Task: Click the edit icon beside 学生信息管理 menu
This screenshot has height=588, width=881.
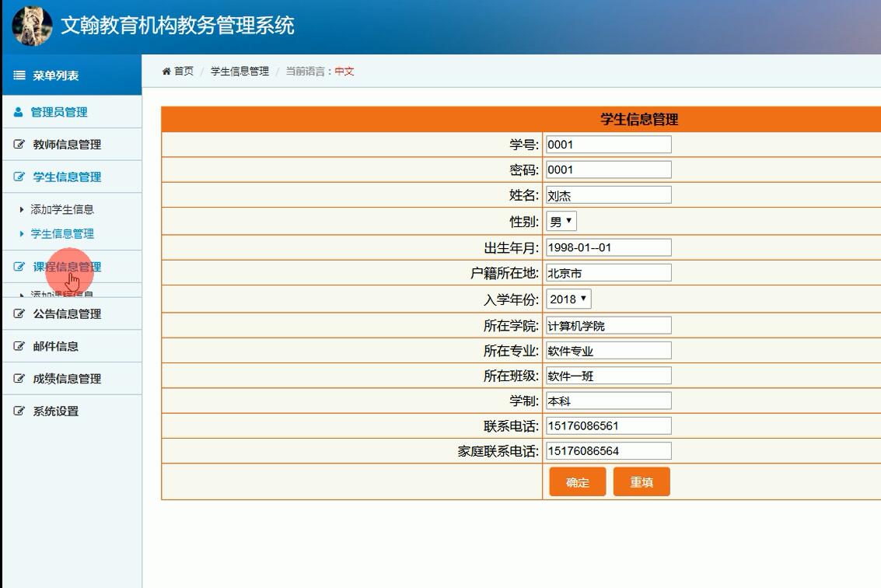Action: click(x=19, y=177)
